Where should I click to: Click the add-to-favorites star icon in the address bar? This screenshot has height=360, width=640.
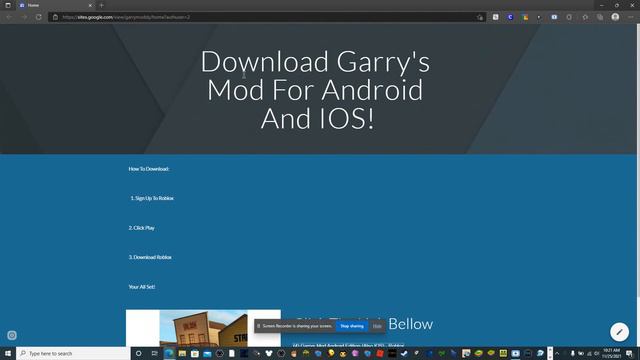[x=480, y=17]
